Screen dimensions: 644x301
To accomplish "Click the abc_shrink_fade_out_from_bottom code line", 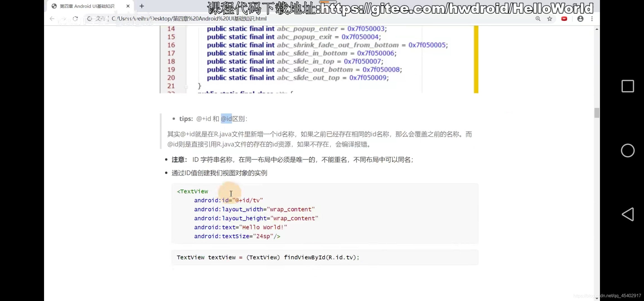I will 327,45.
